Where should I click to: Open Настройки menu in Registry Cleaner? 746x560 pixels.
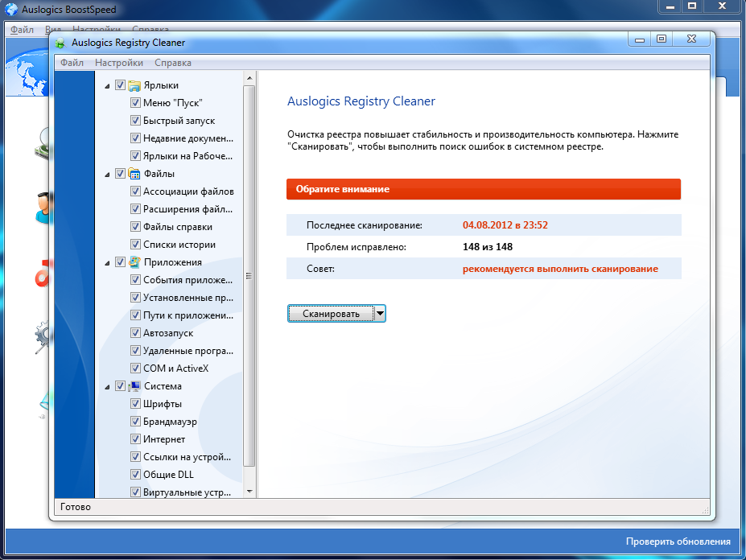pyautogui.click(x=119, y=63)
